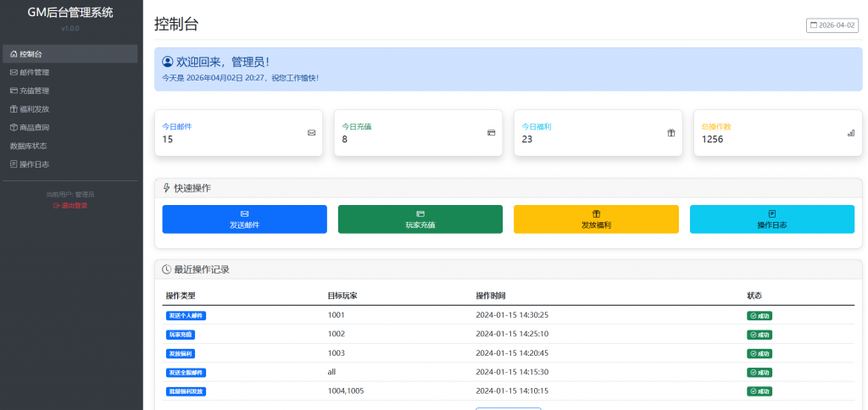Click the 发送个人邮件 badge in first row
The height and width of the screenshot is (410, 868).
186,315
